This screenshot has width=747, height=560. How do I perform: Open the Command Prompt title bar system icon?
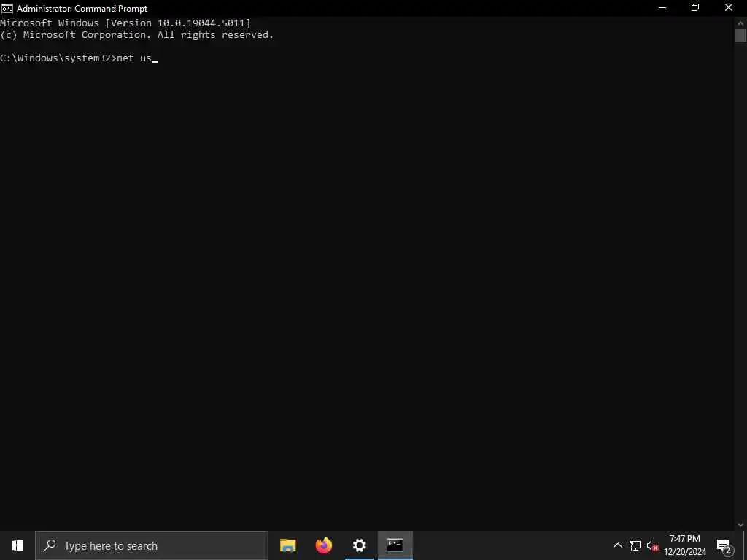point(7,8)
